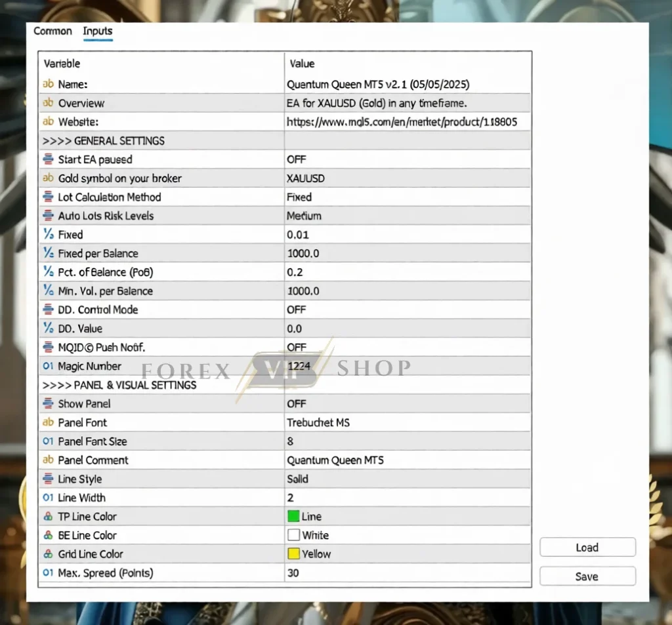Screen dimensions: 672x625
Task: Click the integer icon beside Line Width
Action: (48, 497)
